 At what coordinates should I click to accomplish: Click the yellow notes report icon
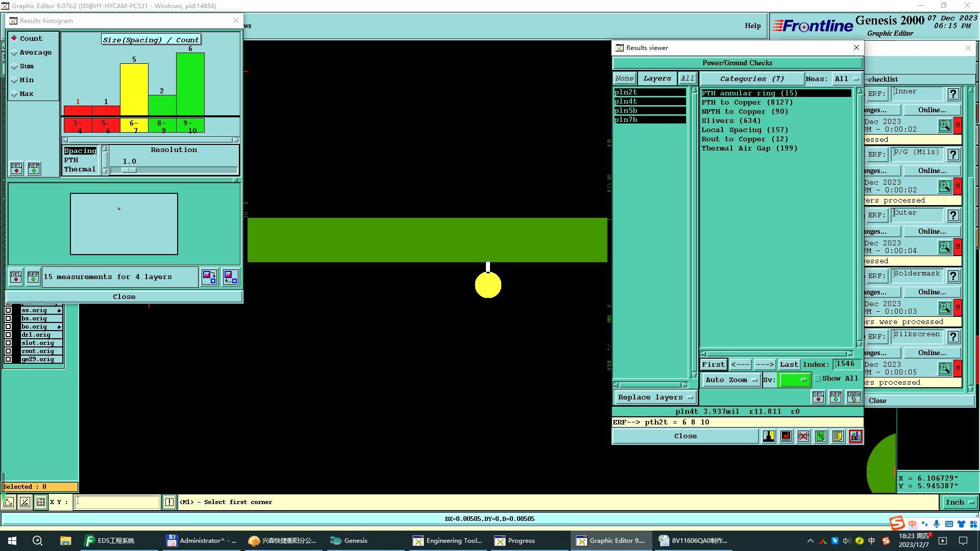click(838, 436)
